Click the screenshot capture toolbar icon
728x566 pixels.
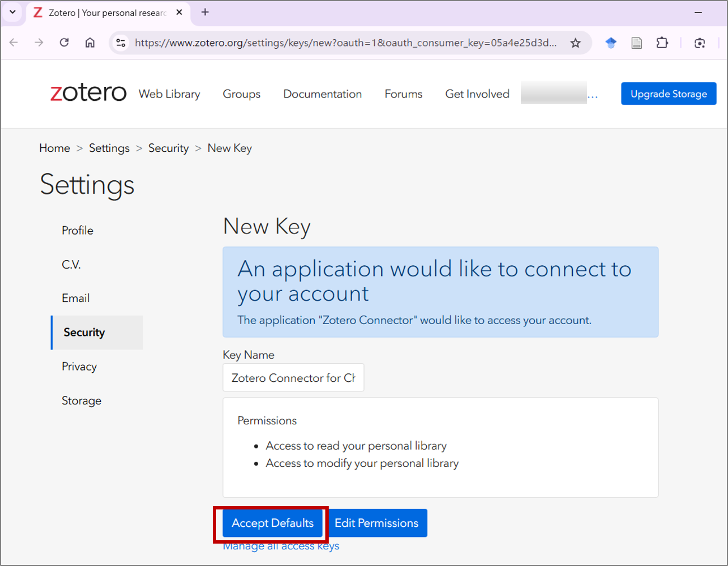[x=699, y=43]
